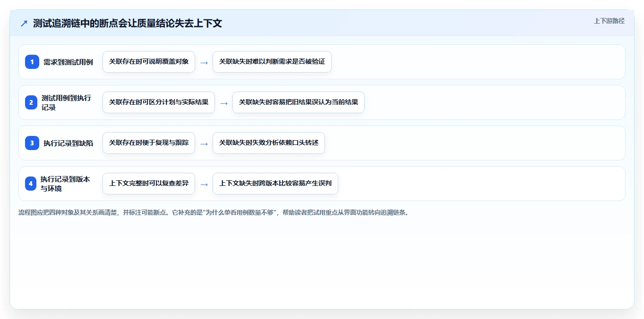Click the box 关联存在时可区分计划与实际结果

[159, 102]
